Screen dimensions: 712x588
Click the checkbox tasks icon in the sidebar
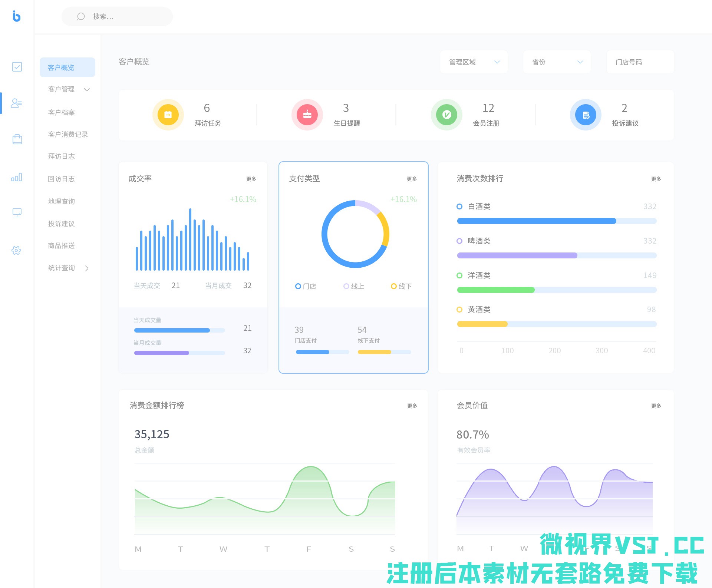coord(17,67)
